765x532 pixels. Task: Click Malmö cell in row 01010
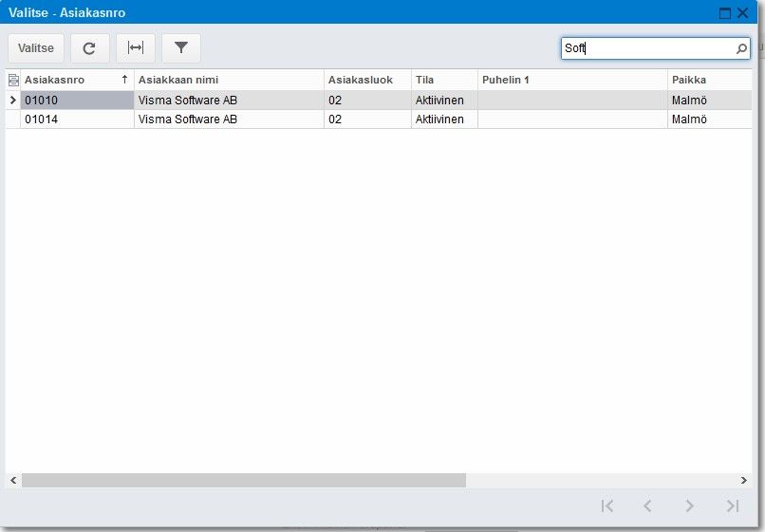(710, 100)
